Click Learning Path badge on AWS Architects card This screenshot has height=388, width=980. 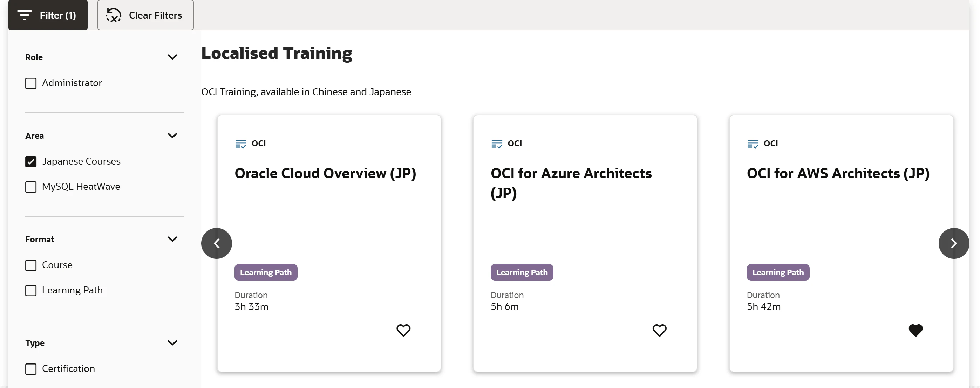click(x=778, y=272)
